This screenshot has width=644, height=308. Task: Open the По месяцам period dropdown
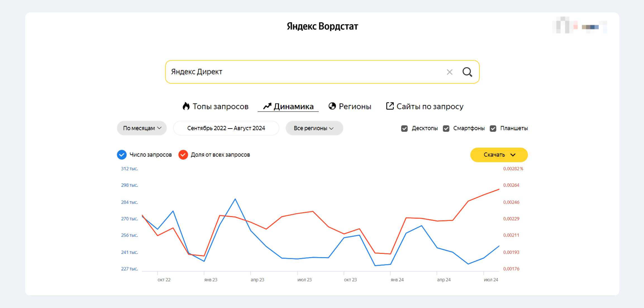(142, 128)
